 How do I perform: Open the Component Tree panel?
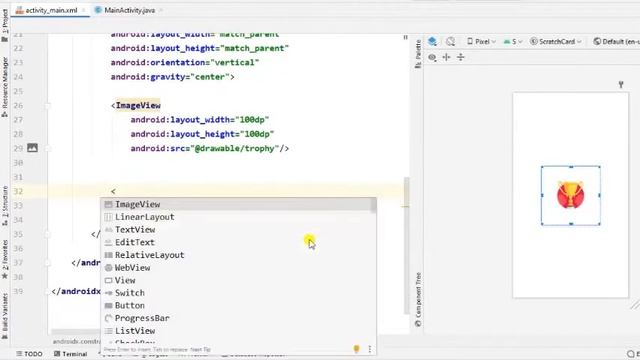click(x=418, y=300)
